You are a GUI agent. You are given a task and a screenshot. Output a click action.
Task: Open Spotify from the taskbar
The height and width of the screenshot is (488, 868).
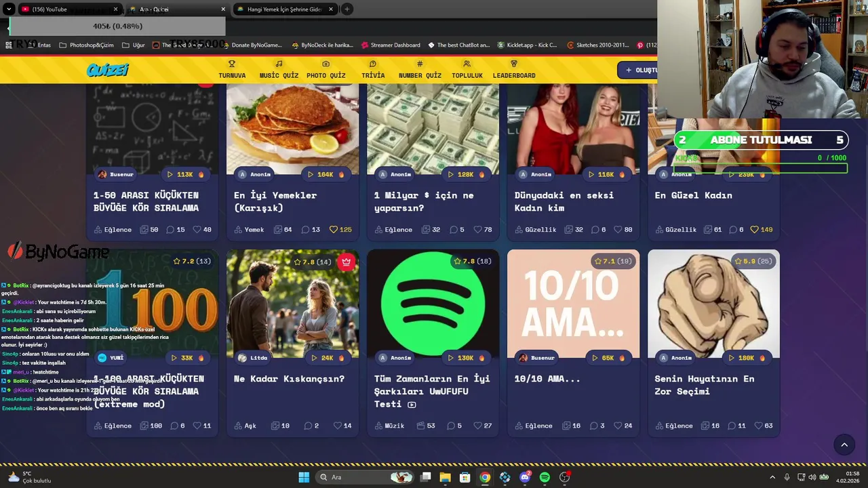click(x=545, y=477)
